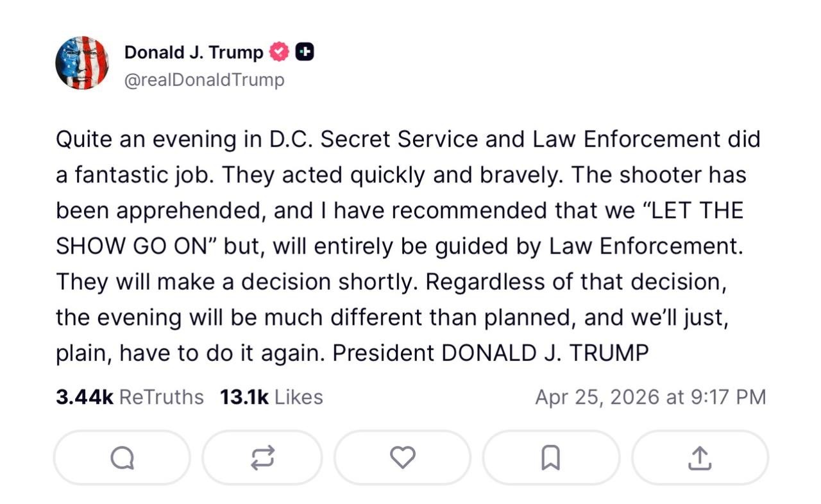ReTruth this post using the arrows icon
821x504 pixels.
[x=262, y=457]
